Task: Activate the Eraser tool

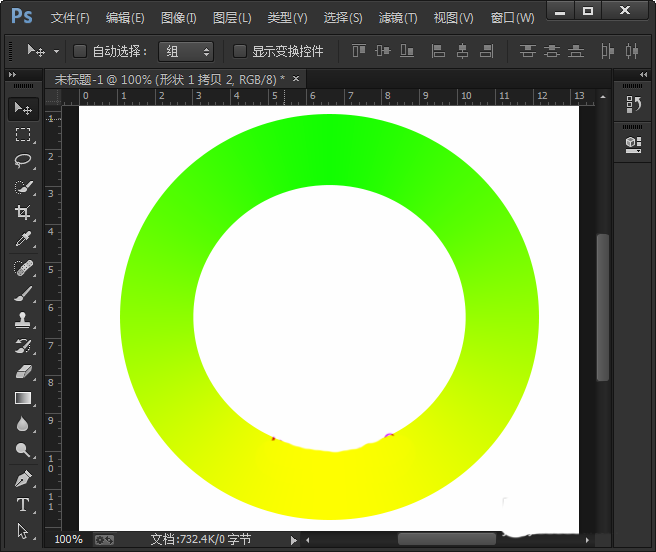Action: pos(23,372)
